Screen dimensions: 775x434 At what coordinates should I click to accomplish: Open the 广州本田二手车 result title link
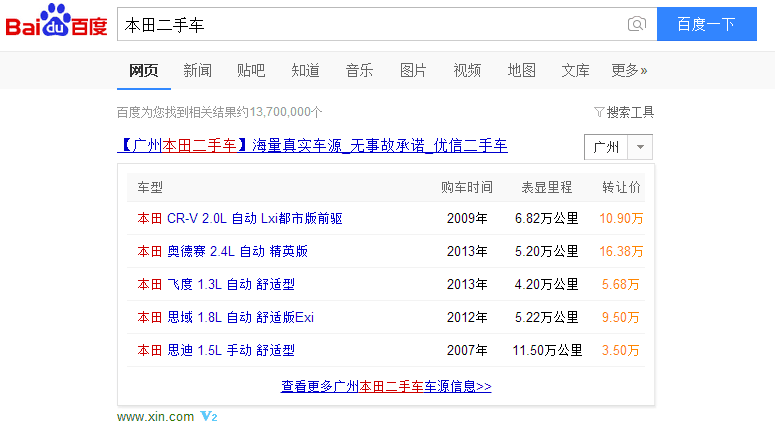click(x=312, y=146)
